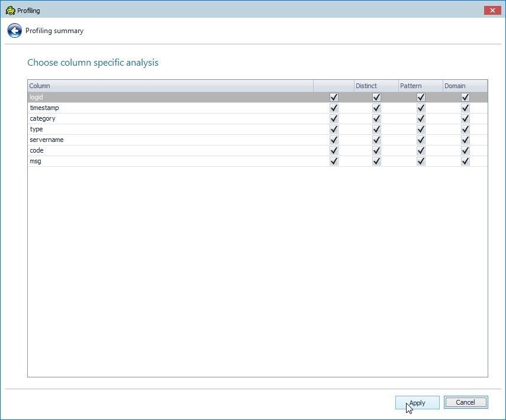
Task: Select the logid row name
Action: coord(36,97)
